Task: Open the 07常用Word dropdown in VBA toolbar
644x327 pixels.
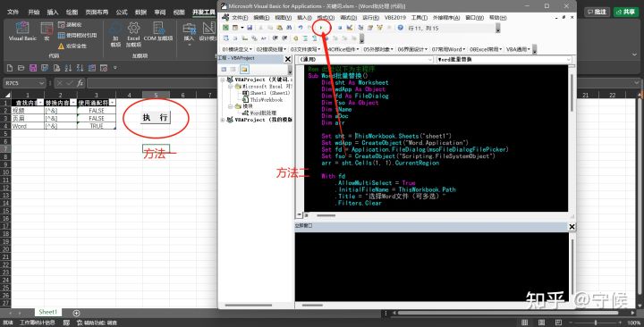Action: [448, 49]
